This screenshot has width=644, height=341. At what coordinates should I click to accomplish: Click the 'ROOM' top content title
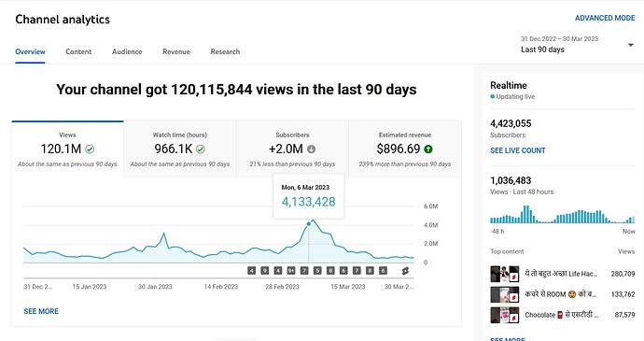560,294
